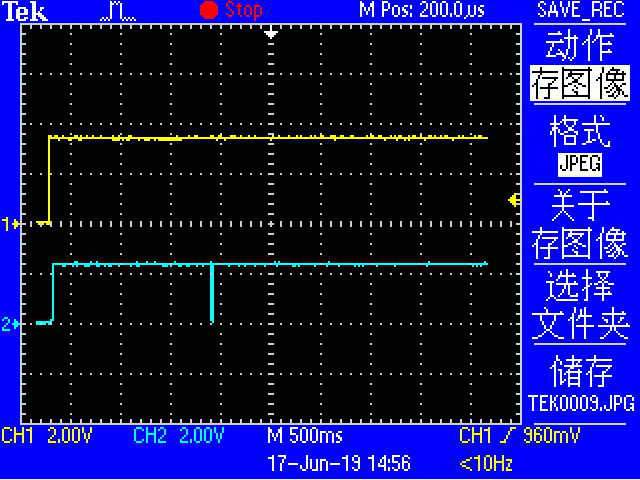This screenshot has width=640, height=480.
Task: Click the channel 2 ground reference marker
Action: tap(10, 324)
